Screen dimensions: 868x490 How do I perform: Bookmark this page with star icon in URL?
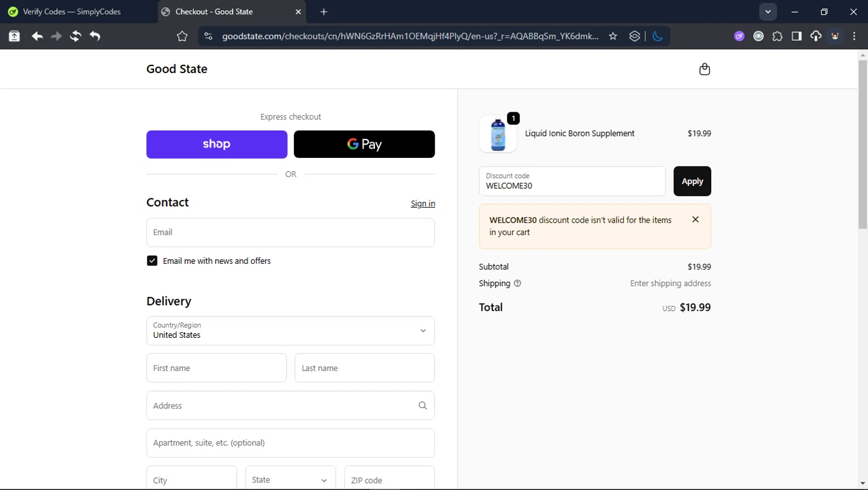(x=613, y=36)
